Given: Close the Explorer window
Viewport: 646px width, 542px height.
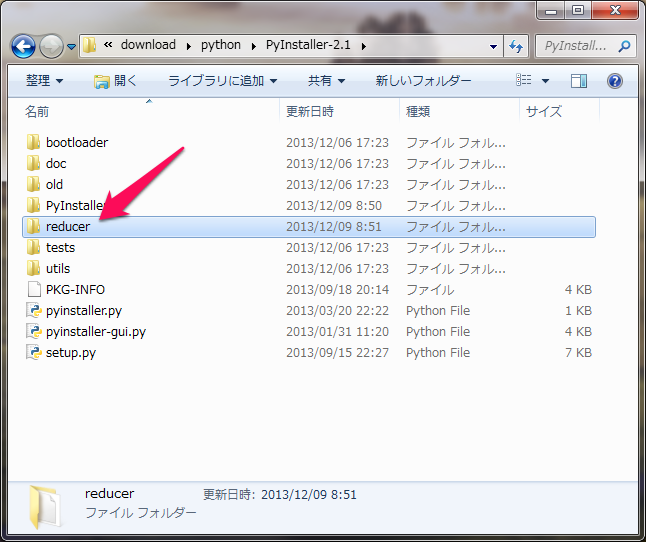Looking at the screenshot, I should tap(615, 10).
